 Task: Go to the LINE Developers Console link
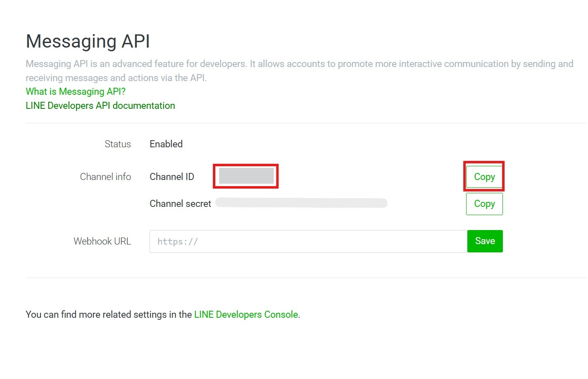(246, 314)
